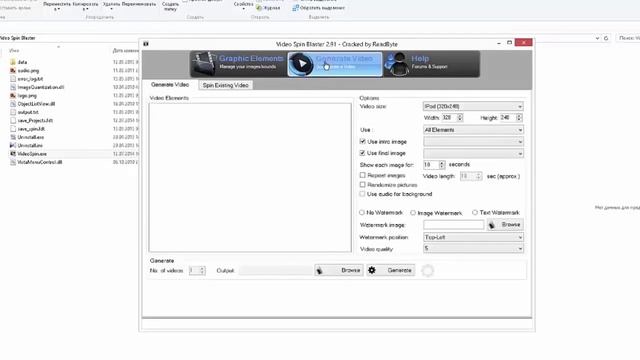Sort Explorer files by Date modified column
Screen dimensions: 640x360
point(126,51)
